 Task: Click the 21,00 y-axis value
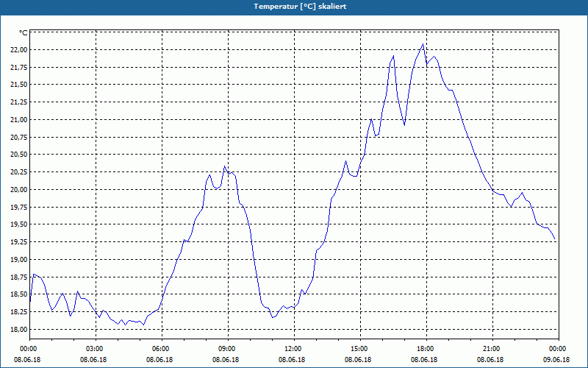[x=19, y=119]
